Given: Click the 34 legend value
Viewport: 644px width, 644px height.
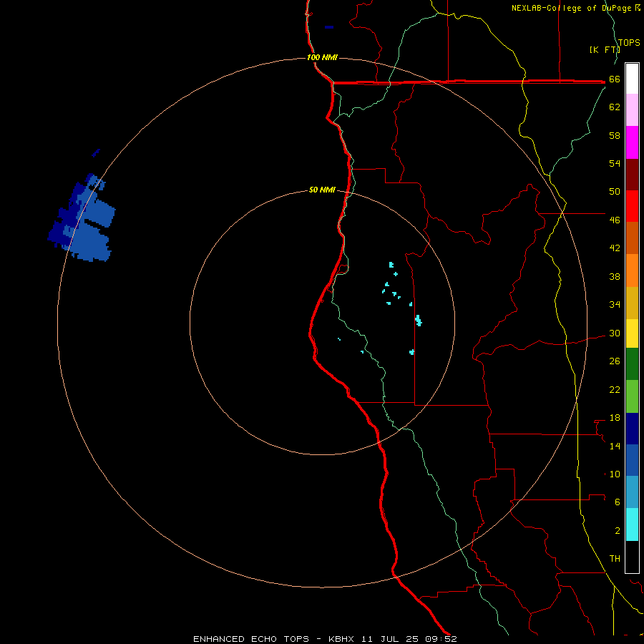Looking at the screenshot, I should click(x=615, y=305).
